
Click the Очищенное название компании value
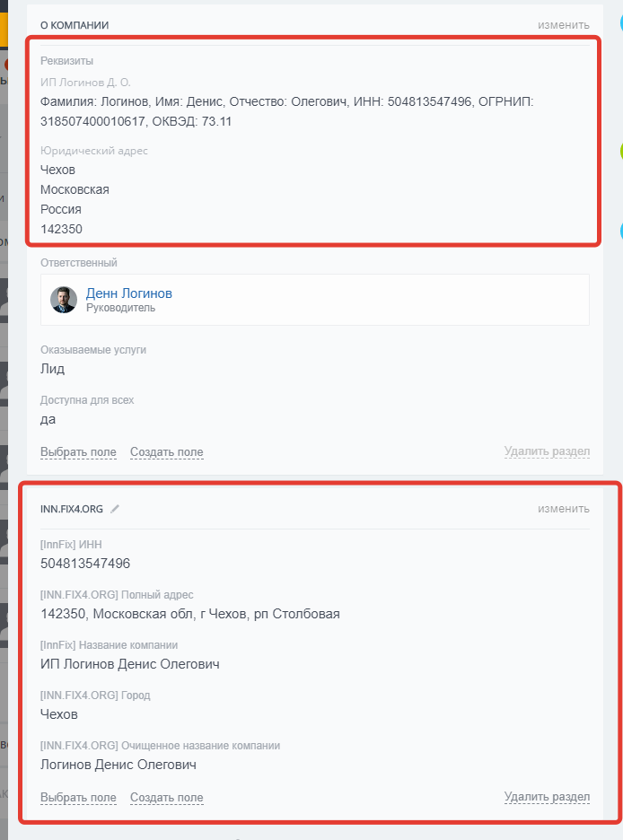[118, 765]
